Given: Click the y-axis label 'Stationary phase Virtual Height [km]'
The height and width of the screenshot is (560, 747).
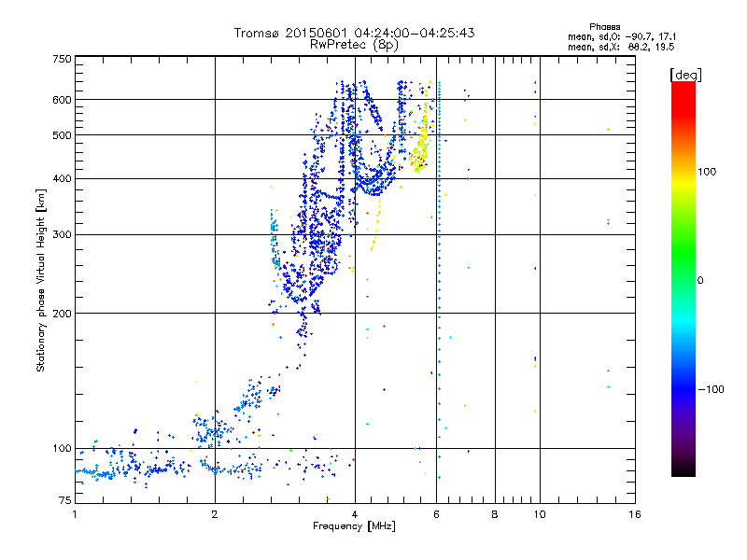Looking at the screenshot, I should [x=40, y=281].
